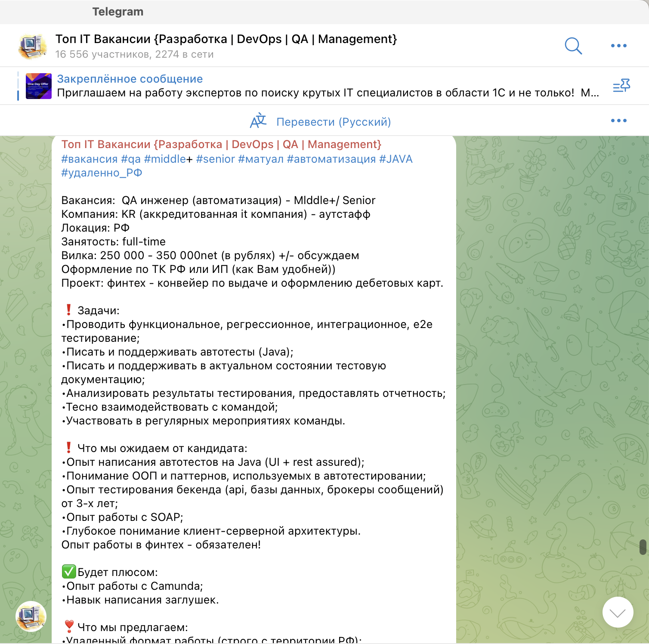Click the 'Задачи:' section heading
The height and width of the screenshot is (644, 649).
click(x=99, y=310)
